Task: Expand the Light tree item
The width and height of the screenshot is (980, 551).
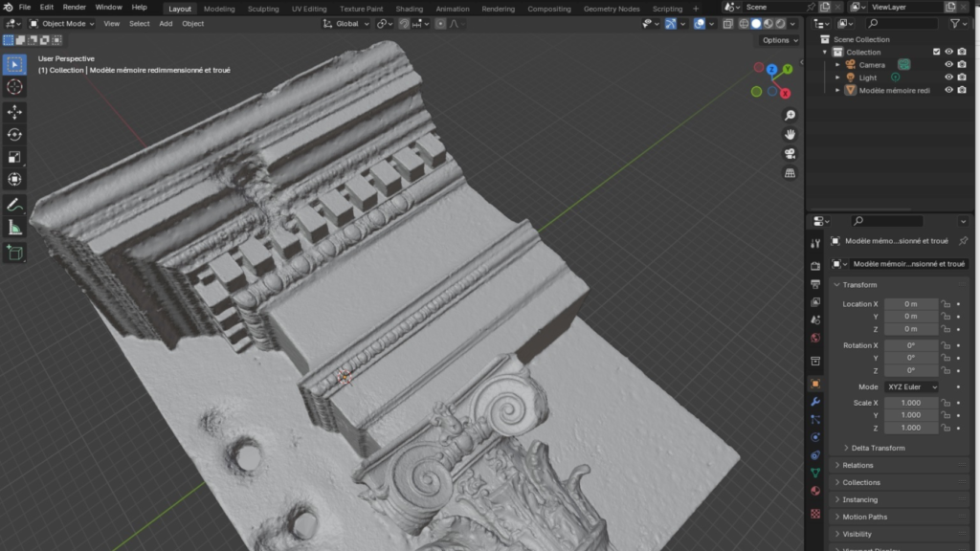Action: [x=837, y=77]
